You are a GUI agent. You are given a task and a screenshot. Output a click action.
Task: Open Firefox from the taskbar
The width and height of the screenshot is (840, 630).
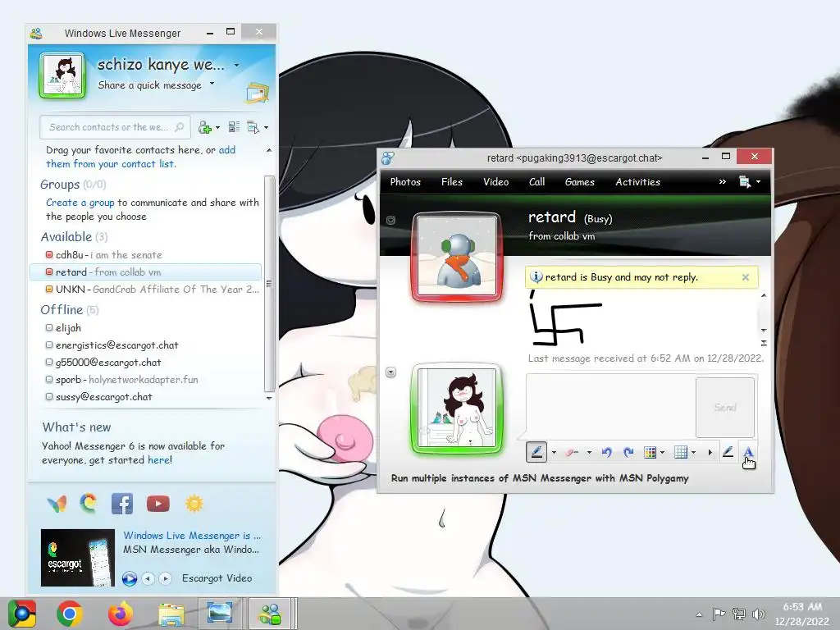point(120,614)
